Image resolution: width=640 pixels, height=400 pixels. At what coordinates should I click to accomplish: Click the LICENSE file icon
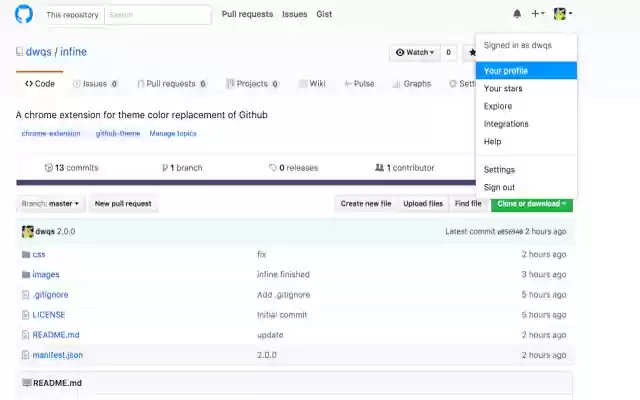pyautogui.click(x=25, y=315)
